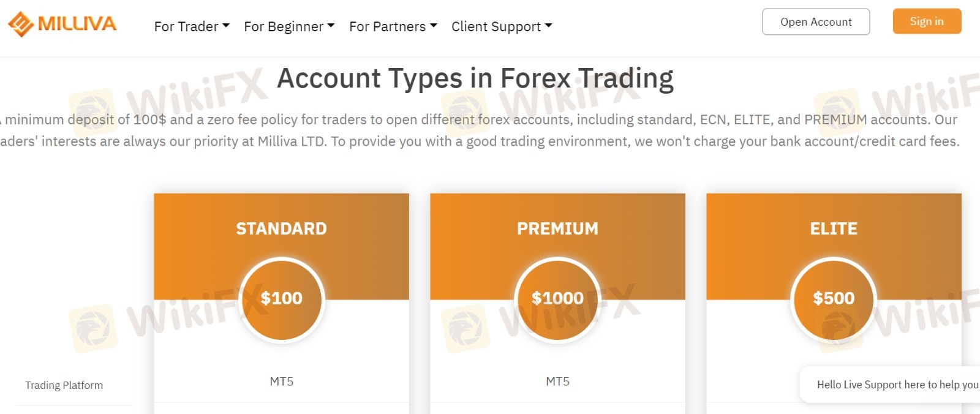This screenshot has width=980, height=414.
Task: Click the Open Account button
Action: [816, 22]
